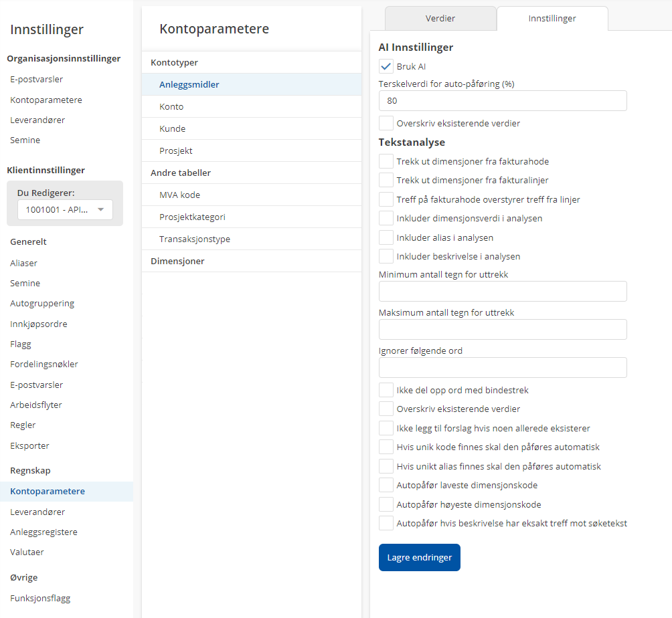
Task: Open the Du Redigerer client dropdown
Action: [x=65, y=209]
